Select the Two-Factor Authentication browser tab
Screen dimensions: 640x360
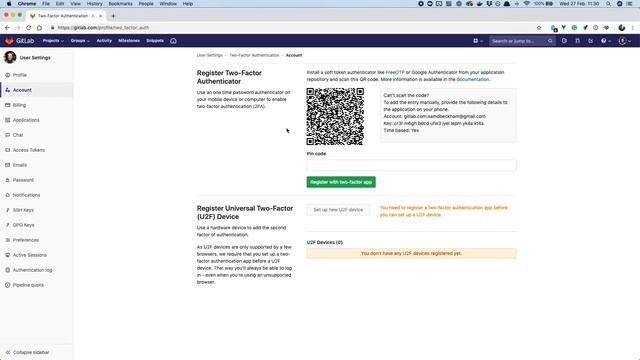[65, 16]
